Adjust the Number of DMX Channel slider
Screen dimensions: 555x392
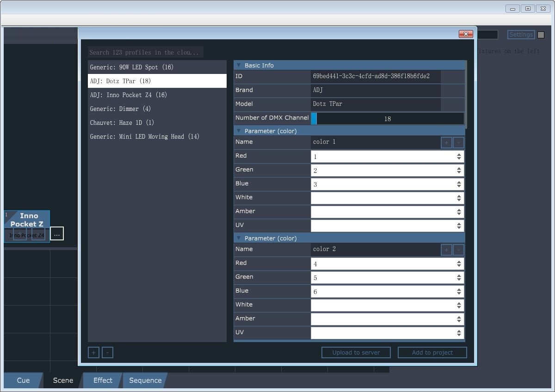[x=387, y=119]
